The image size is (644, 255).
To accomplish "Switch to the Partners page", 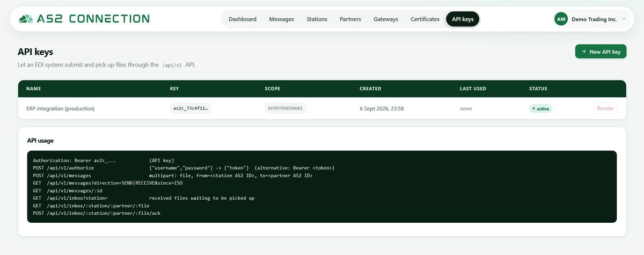I will tap(350, 19).
